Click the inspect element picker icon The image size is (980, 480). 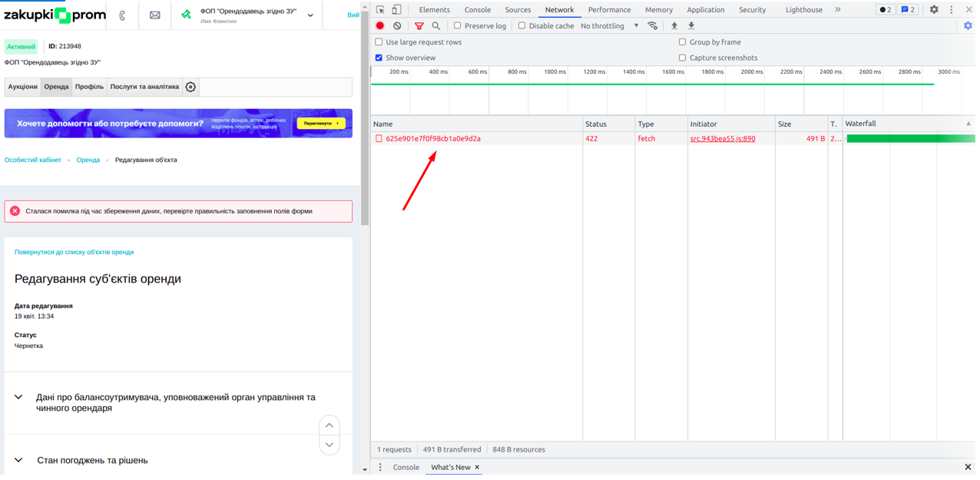(x=380, y=10)
